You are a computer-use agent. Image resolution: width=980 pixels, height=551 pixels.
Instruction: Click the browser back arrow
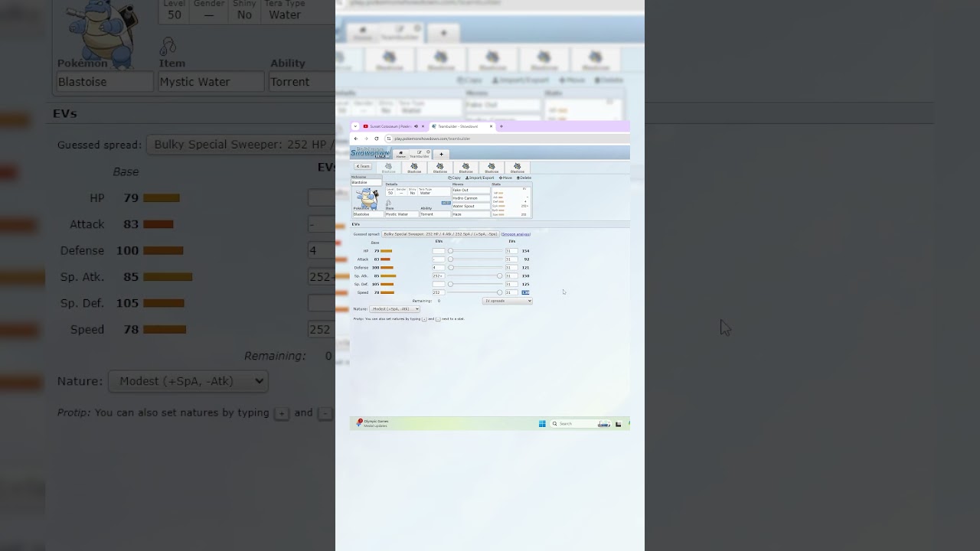[x=355, y=139]
